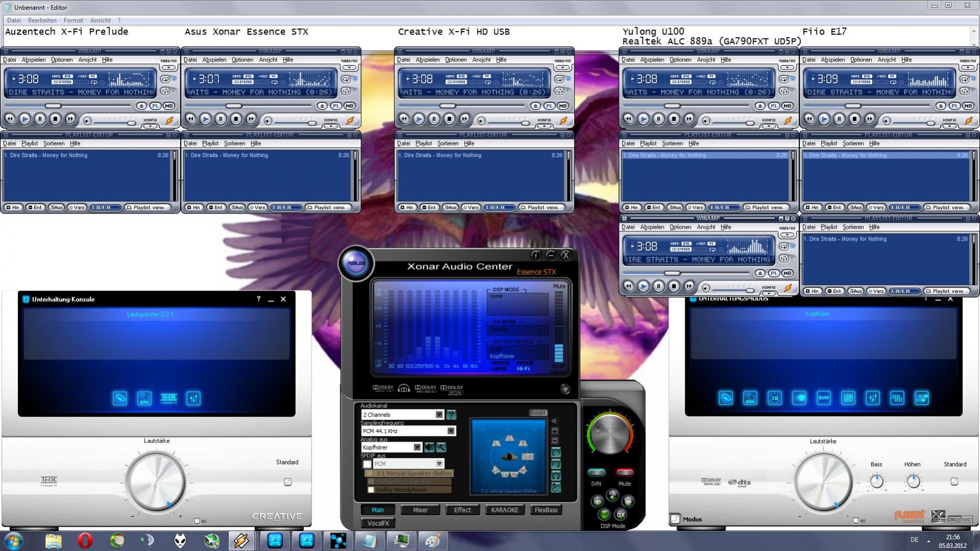Click Reset above the speaker shifter view
The height and width of the screenshot is (551, 980).
[538, 413]
